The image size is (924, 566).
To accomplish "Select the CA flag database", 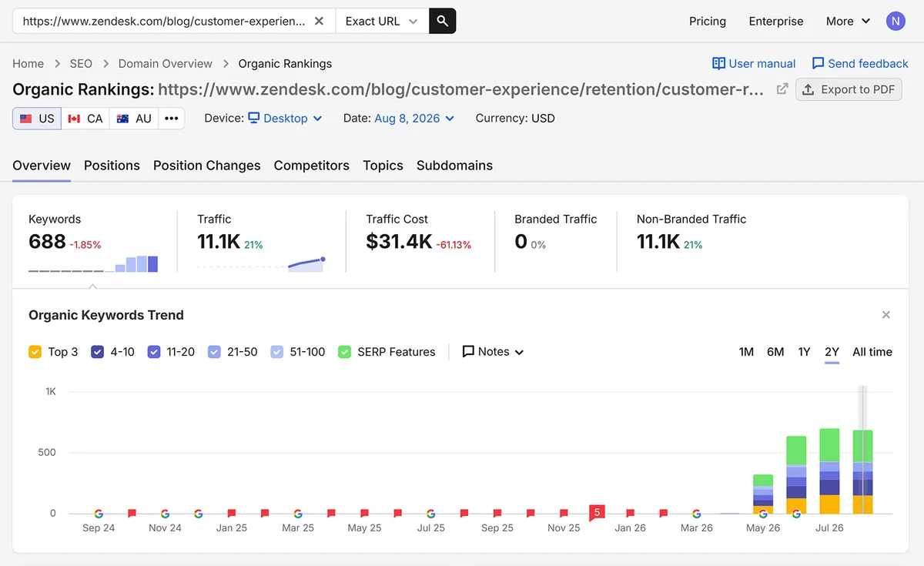I will click(85, 119).
